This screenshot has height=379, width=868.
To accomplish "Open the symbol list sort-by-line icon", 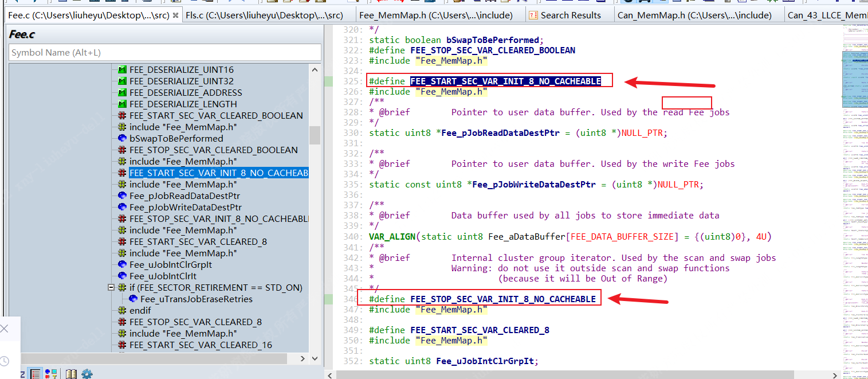I will tap(36, 373).
